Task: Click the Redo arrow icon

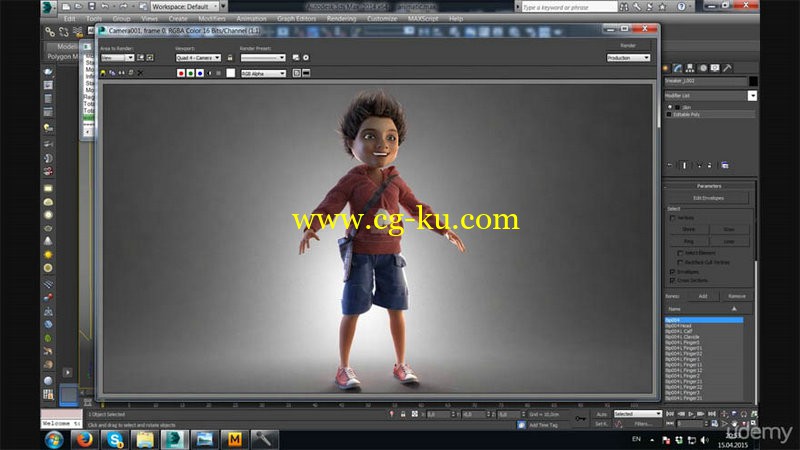Action: click(x=123, y=7)
